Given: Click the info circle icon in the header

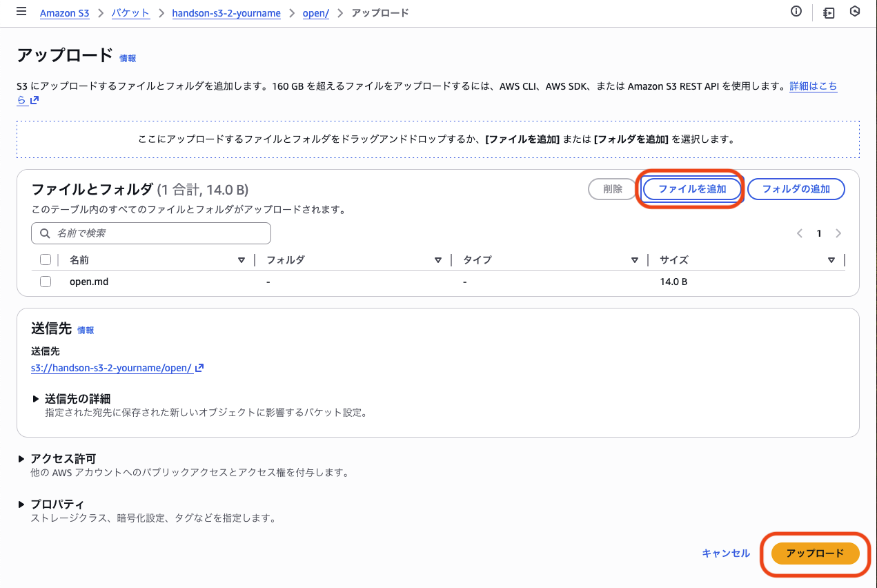Looking at the screenshot, I should click(796, 11).
